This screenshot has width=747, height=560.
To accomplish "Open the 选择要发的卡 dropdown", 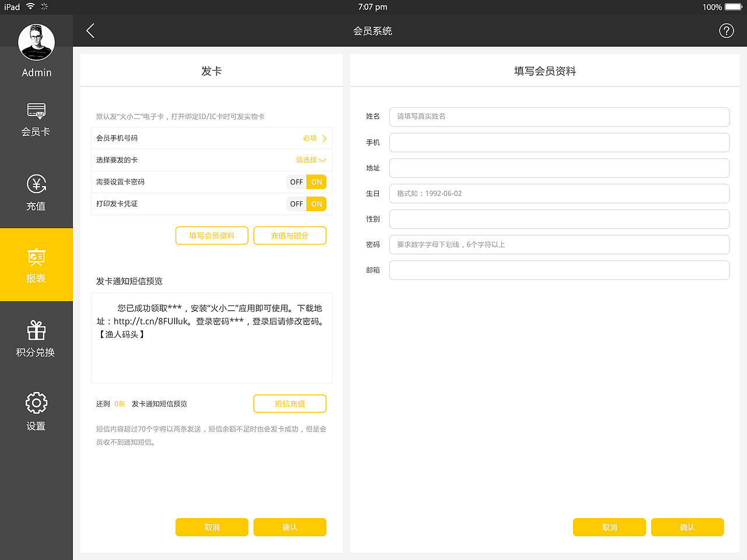I will point(310,160).
